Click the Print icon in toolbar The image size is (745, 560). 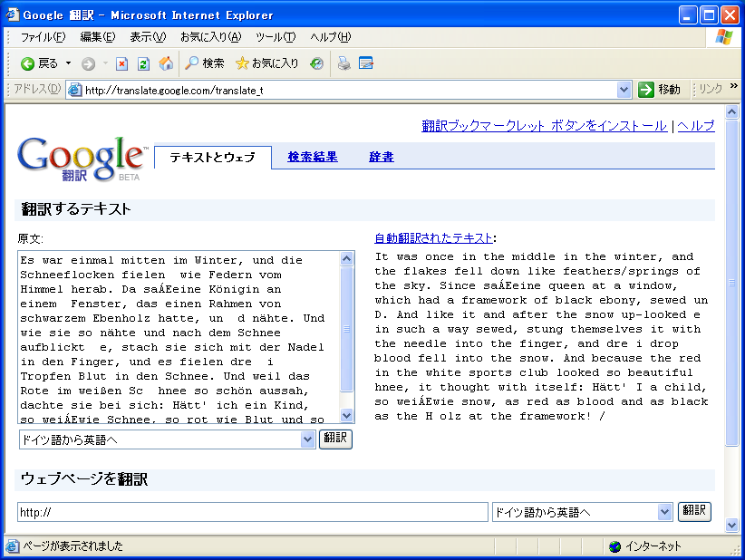(344, 63)
